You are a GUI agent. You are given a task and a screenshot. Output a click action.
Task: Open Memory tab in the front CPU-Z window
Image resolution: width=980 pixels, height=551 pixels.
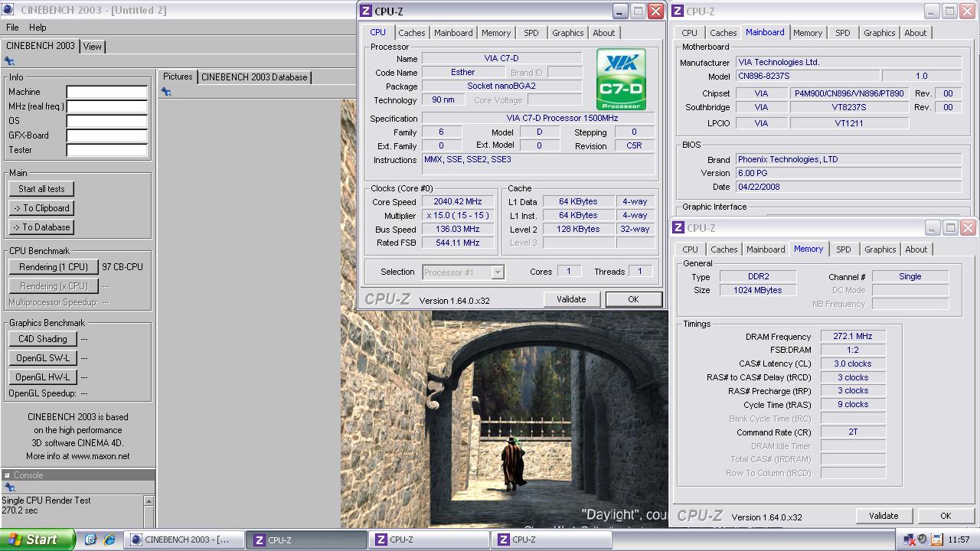pyautogui.click(x=496, y=33)
